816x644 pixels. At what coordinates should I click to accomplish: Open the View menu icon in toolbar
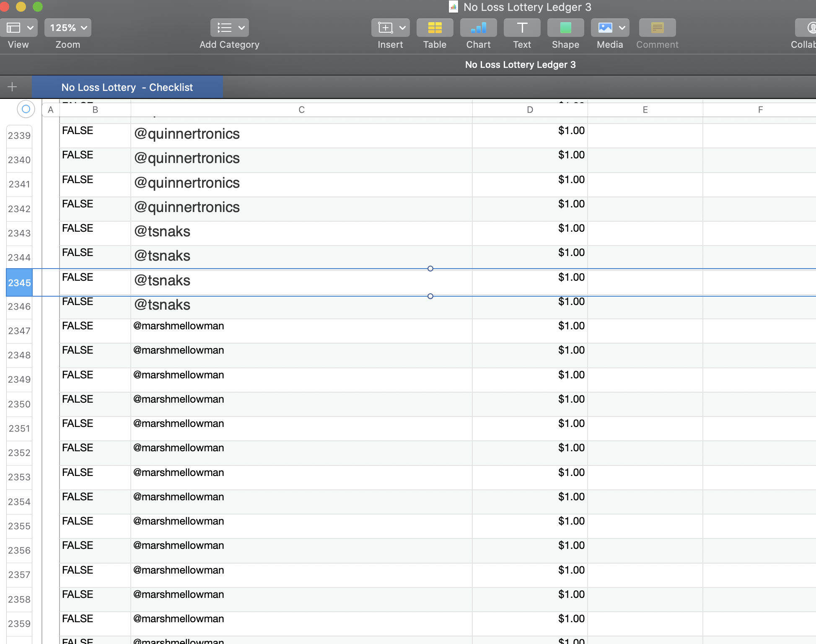point(13,28)
